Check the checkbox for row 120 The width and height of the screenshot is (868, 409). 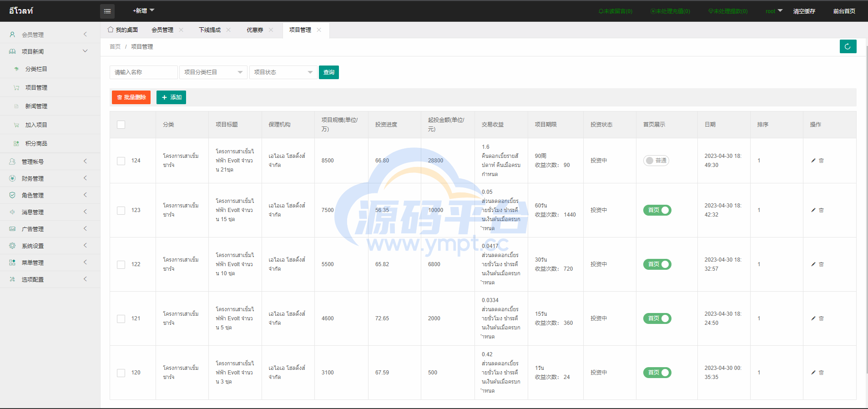point(121,373)
